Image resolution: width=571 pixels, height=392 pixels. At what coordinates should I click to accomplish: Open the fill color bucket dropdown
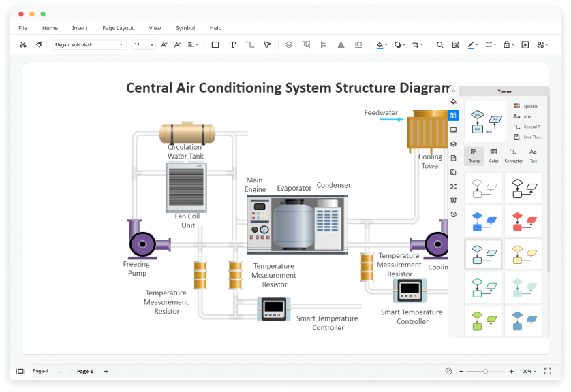point(382,45)
